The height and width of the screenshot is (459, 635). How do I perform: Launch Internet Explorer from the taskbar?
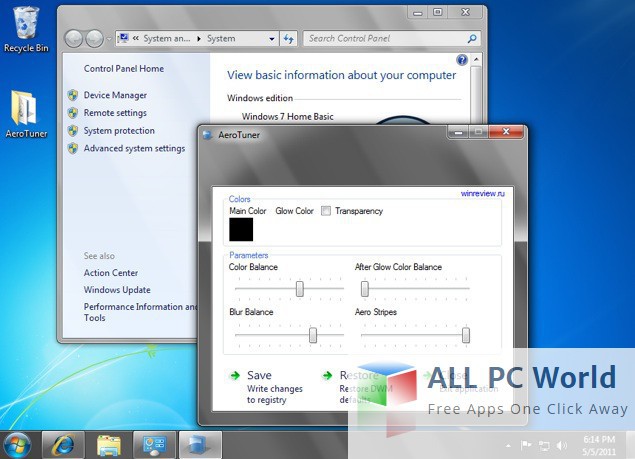point(63,445)
